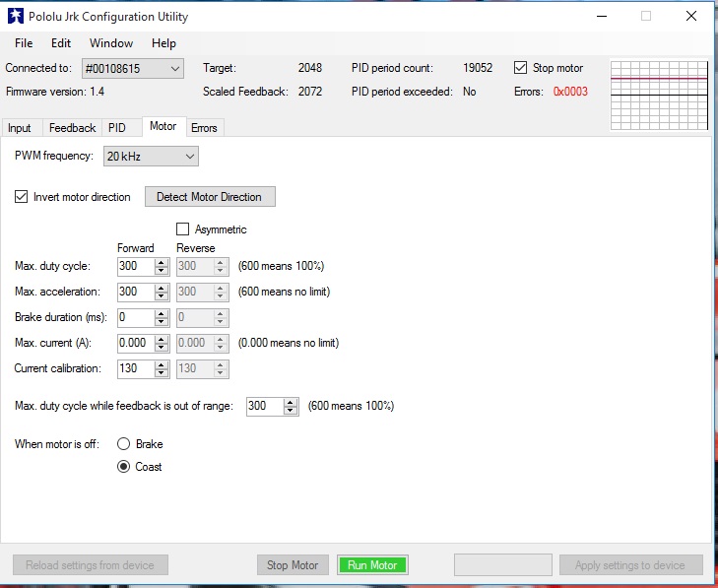Click the forward Max. acceleration field
Screen dimensions: 718x588
136,292
